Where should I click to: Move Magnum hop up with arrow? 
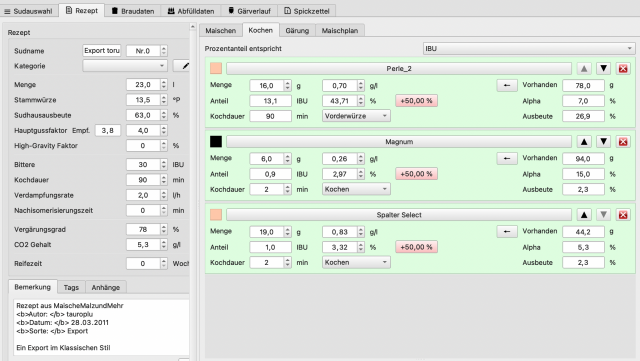pyautogui.click(x=584, y=142)
